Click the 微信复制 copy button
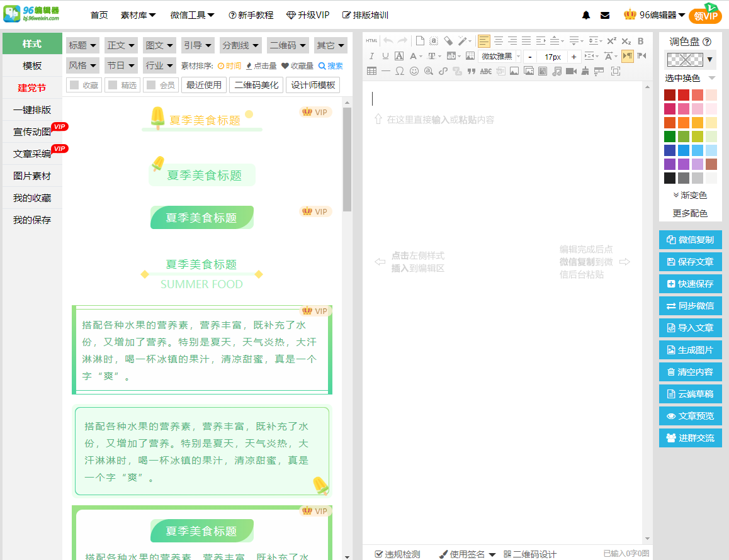729x560 pixels. pos(690,239)
